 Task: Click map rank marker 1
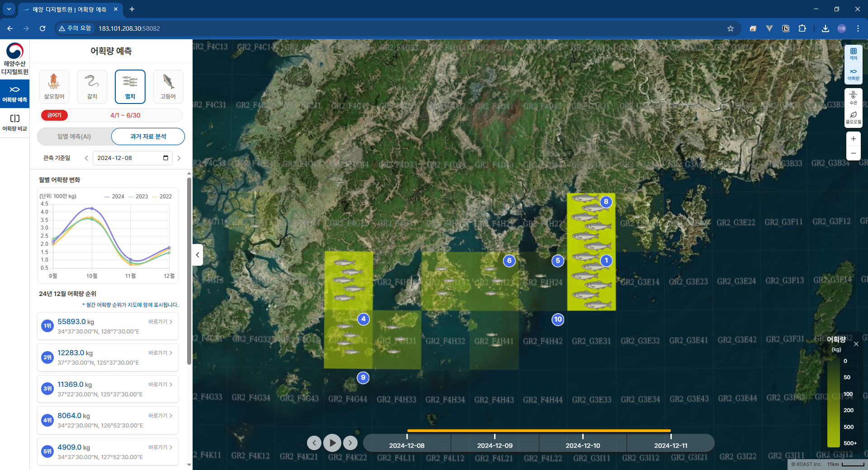[x=606, y=260]
